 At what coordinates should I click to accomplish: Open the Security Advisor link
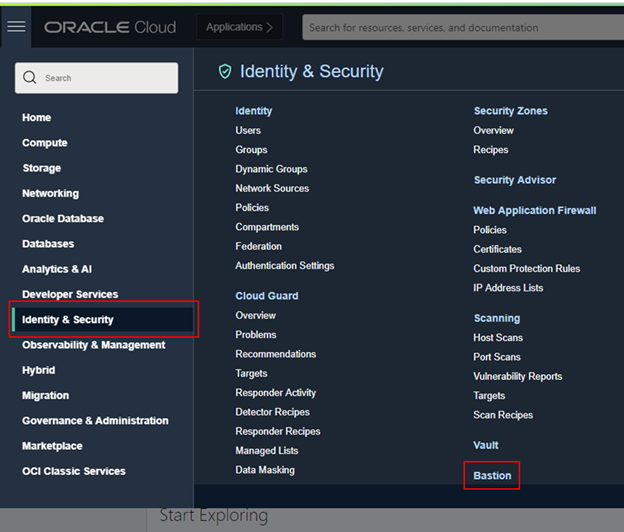pos(514,180)
